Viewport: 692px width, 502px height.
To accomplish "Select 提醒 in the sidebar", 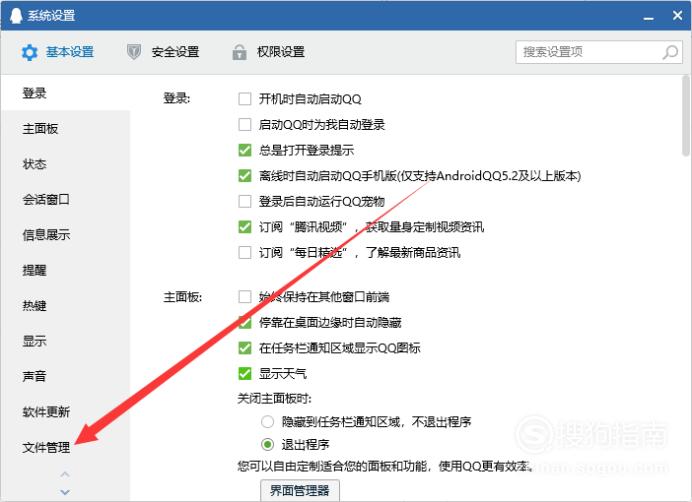I will tap(66, 270).
